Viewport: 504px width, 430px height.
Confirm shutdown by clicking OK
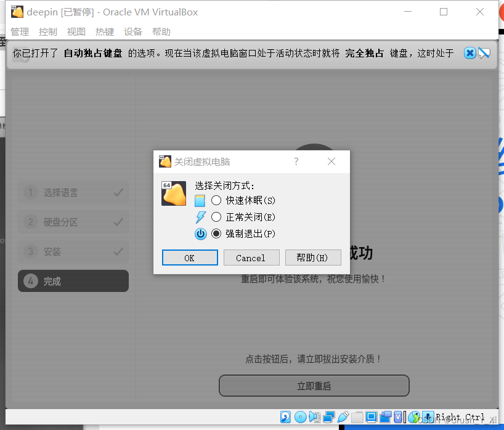[190, 258]
